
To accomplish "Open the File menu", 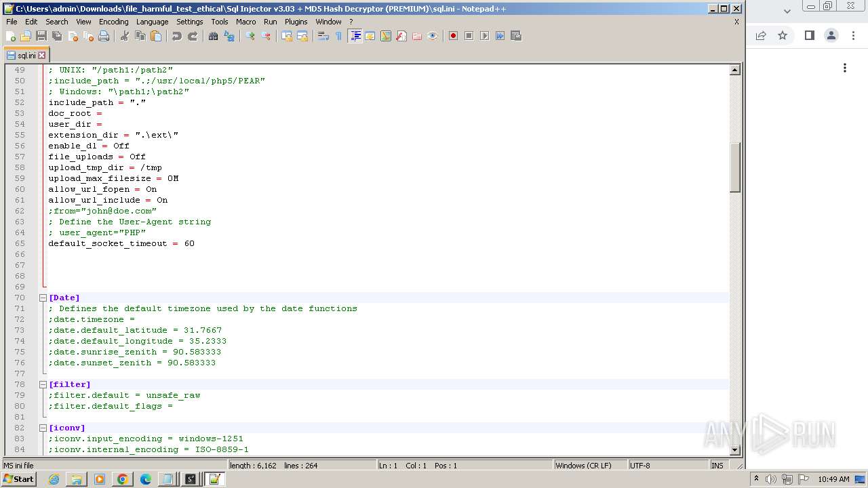I will click(x=12, y=22).
